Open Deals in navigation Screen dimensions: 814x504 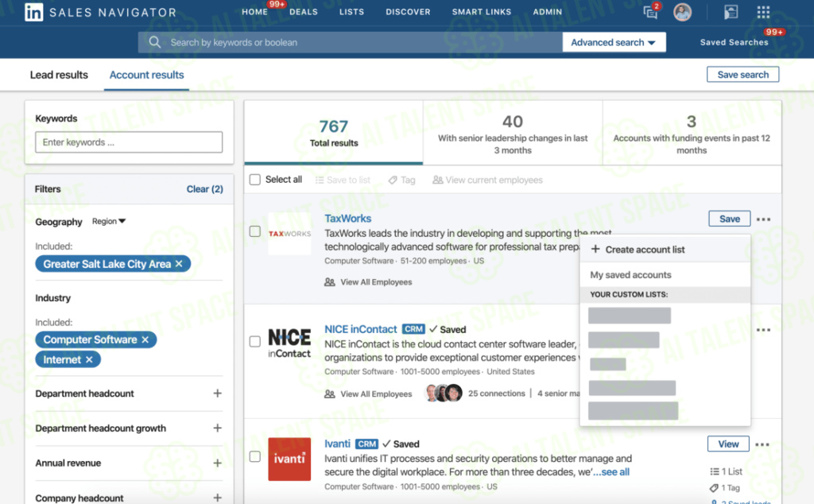click(304, 12)
